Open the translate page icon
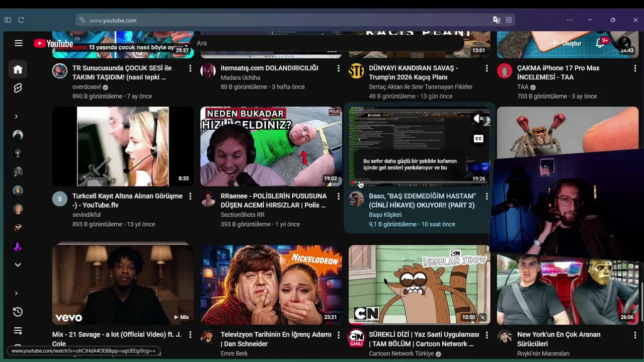The width and height of the screenshot is (644, 362). point(497,20)
